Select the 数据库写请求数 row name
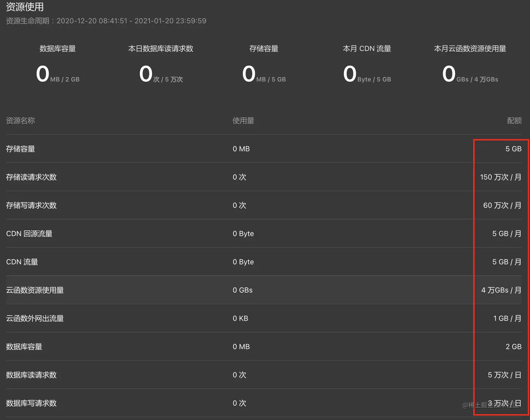Viewport: 530px width, 420px height. 31,403
